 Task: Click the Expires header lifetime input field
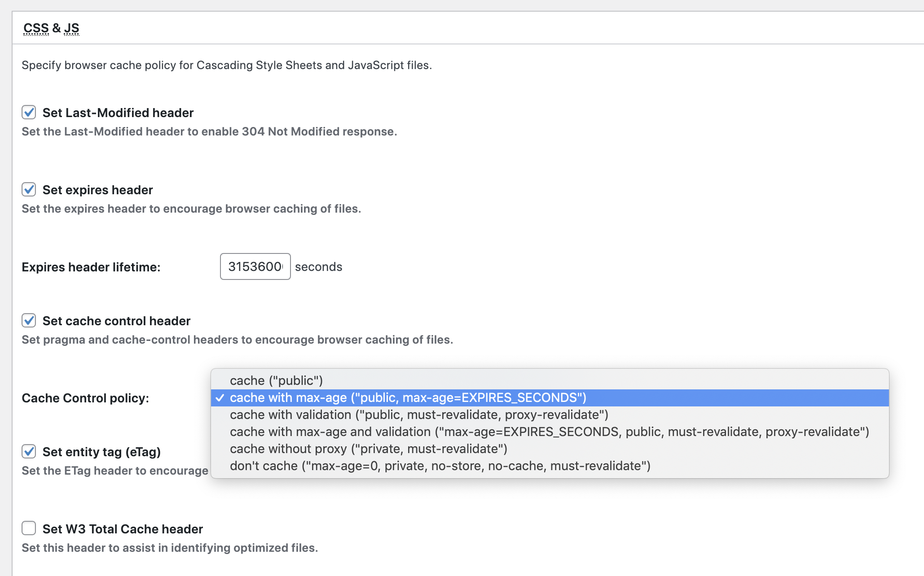pyautogui.click(x=255, y=266)
